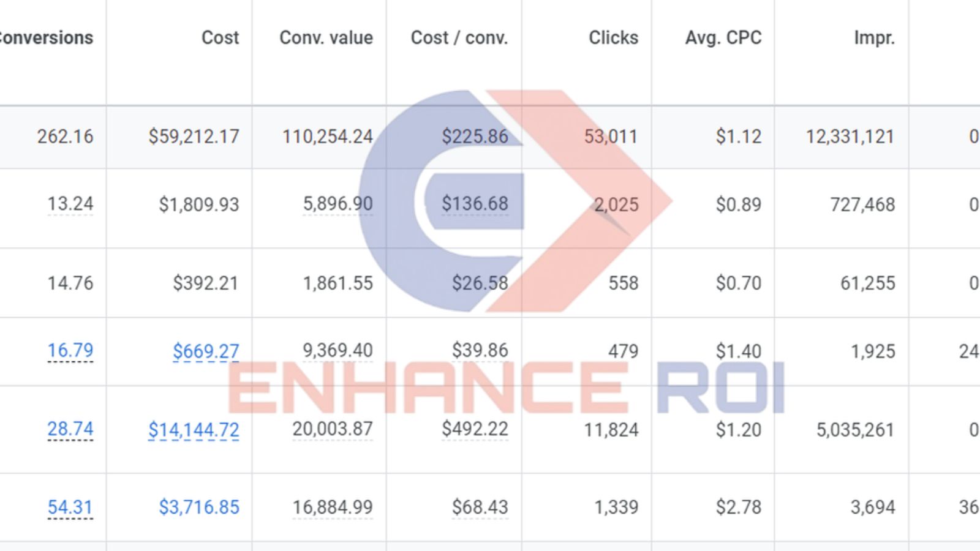Image resolution: width=980 pixels, height=551 pixels.
Task: Open the $3,716.85 cost link
Action: [199, 508]
